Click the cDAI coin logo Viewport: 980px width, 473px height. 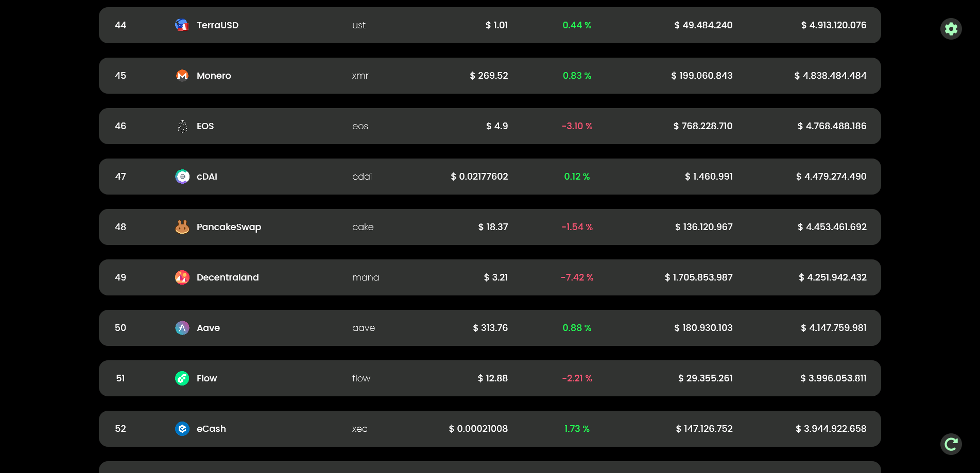182,177
